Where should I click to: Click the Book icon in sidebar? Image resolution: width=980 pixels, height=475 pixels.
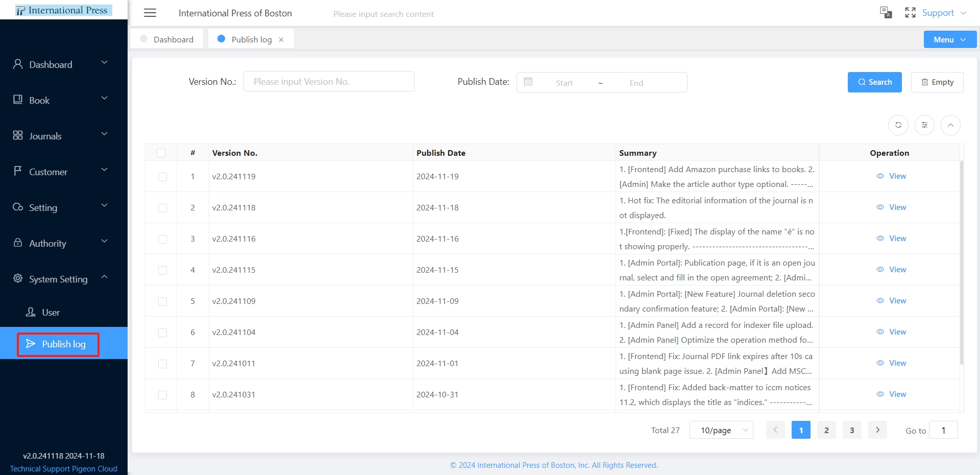(18, 100)
